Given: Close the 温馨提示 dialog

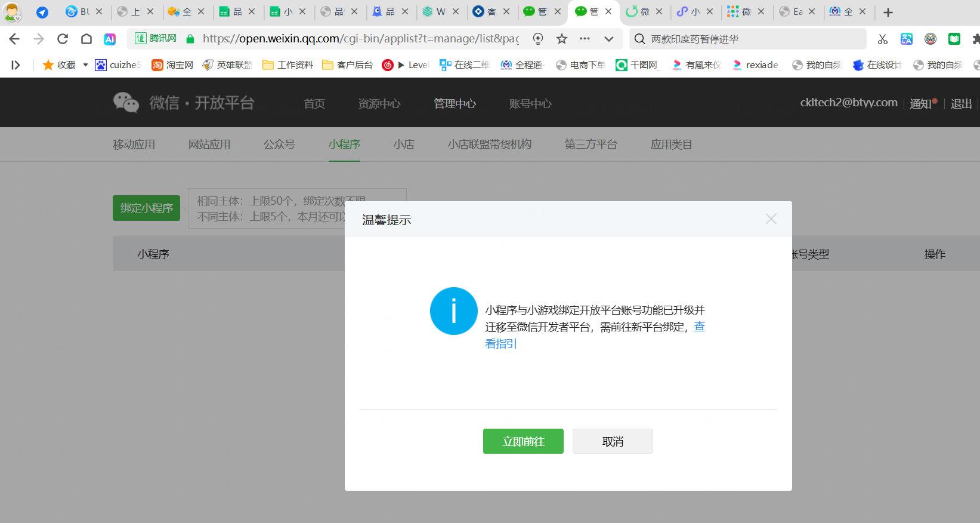Looking at the screenshot, I should pyautogui.click(x=771, y=219).
